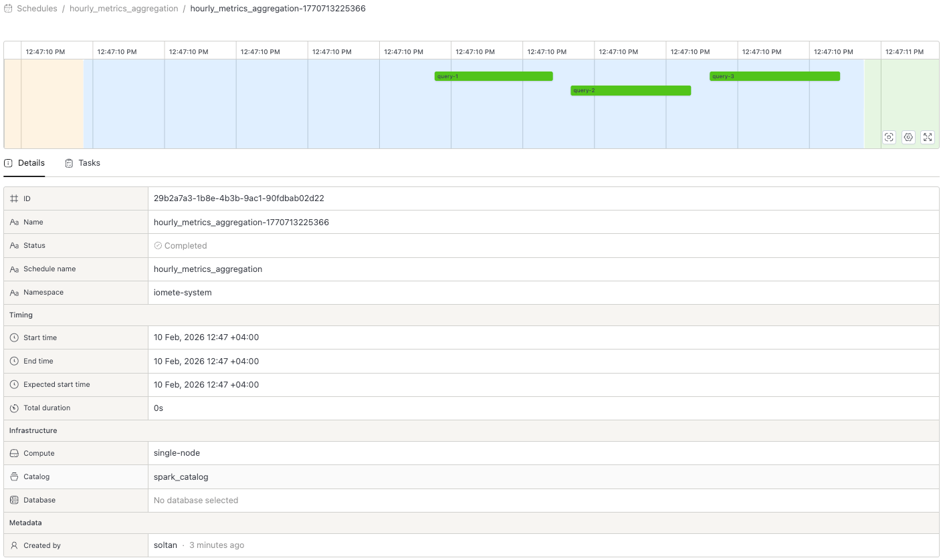Click the run ID value text

pyautogui.click(x=239, y=198)
